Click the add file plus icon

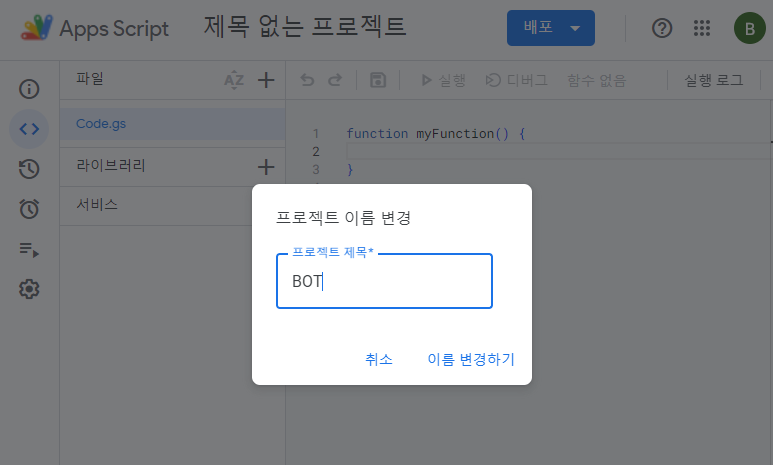[x=266, y=80]
